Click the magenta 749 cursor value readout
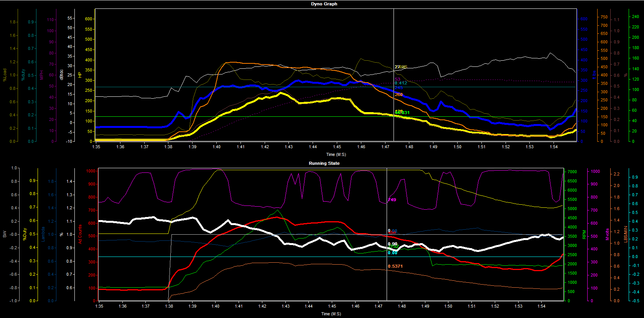The height and width of the screenshot is (318, 644). (x=392, y=200)
